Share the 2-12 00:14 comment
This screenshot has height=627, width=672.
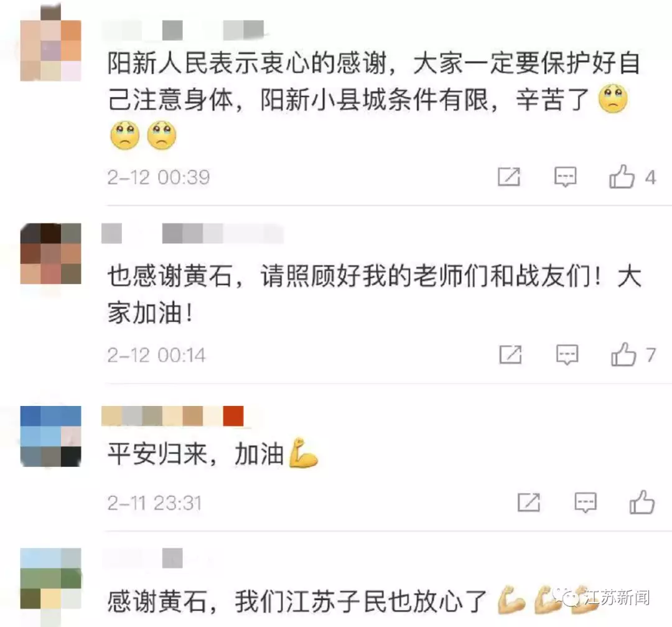pyautogui.click(x=511, y=355)
